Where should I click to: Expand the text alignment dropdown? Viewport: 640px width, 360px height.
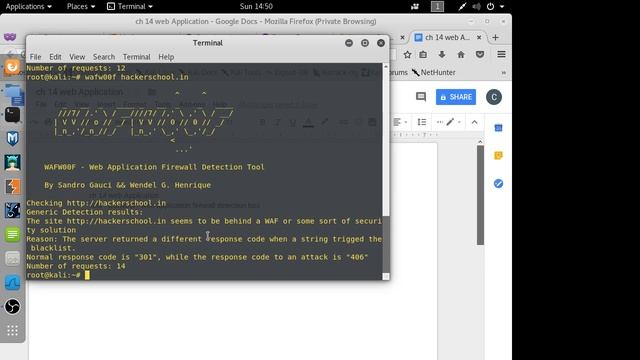[x=400, y=122]
